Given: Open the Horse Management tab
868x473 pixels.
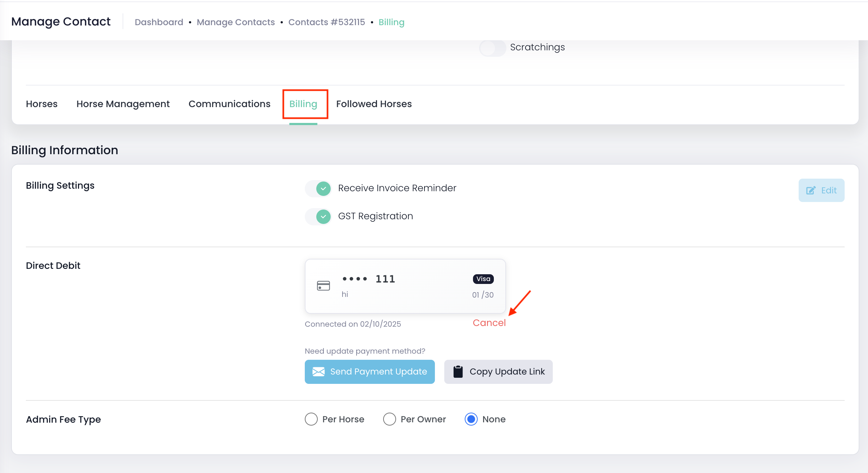Looking at the screenshot, I should tap(123, 104).
